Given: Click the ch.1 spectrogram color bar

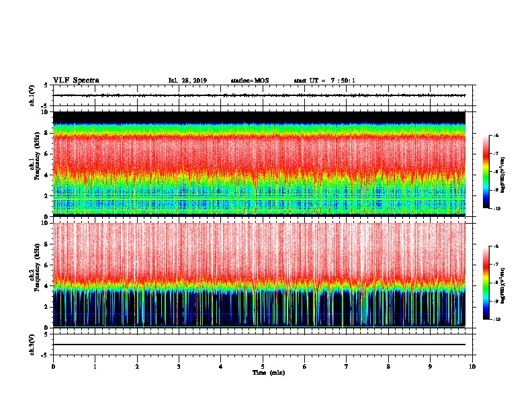Looking at the screenshot, I should click(486, 172).
